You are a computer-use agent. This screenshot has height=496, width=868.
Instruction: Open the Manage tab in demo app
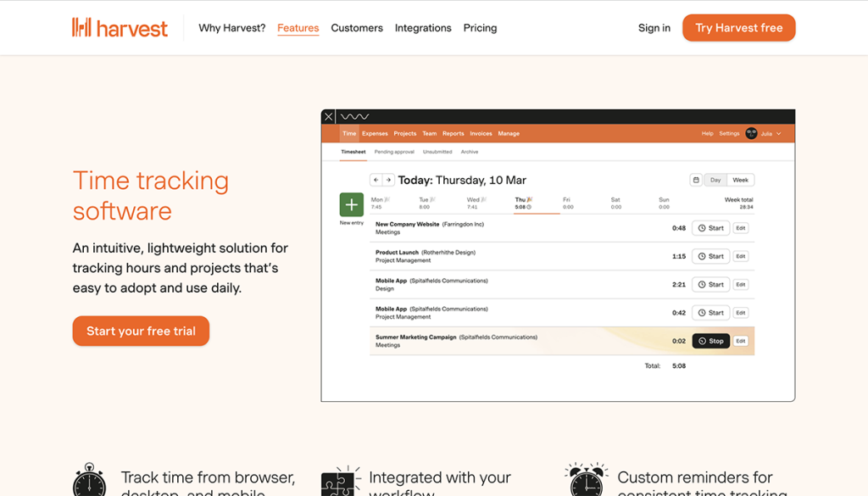[x=509, y=133]
